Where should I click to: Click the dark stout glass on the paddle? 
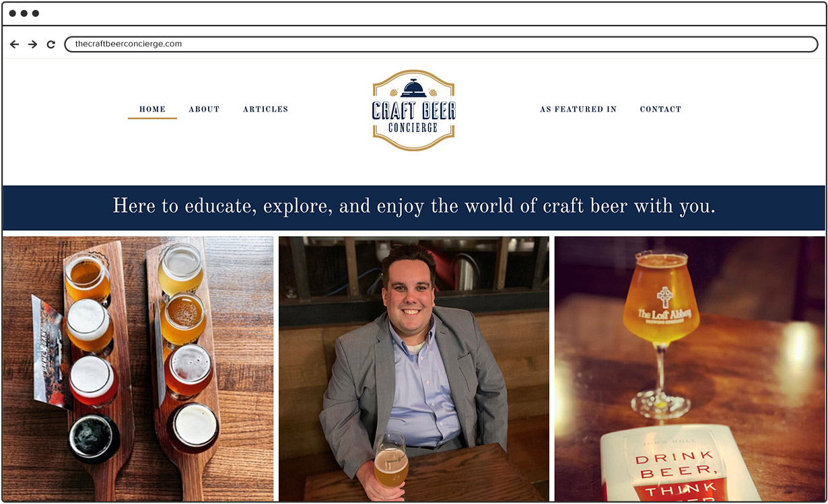tap(94, 437)
